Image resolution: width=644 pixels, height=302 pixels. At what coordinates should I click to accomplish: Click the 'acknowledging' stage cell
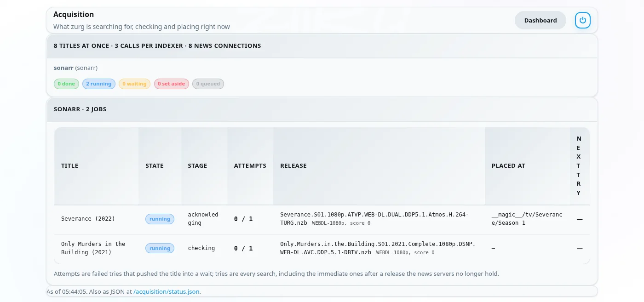tap(203, 219)
